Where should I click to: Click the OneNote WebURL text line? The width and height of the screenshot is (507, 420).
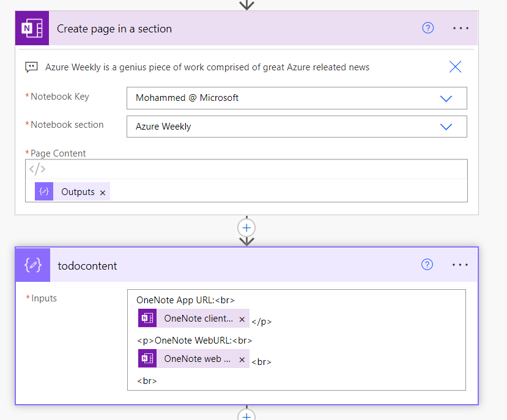point(194,341)
